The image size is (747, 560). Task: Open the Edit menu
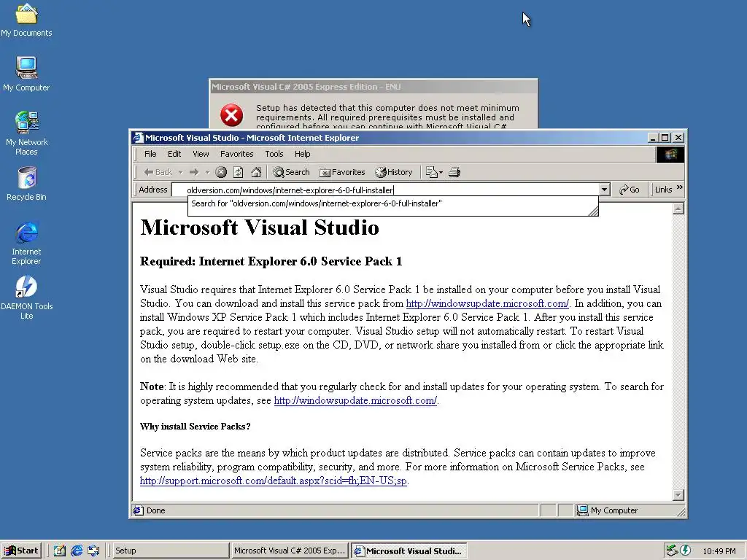point(174,154)
